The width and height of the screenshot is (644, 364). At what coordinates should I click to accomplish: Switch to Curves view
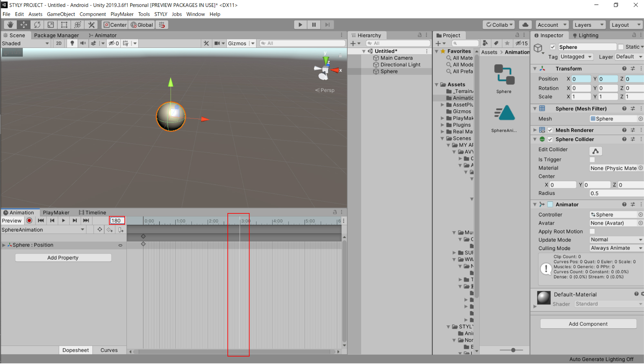pos(109,350)
